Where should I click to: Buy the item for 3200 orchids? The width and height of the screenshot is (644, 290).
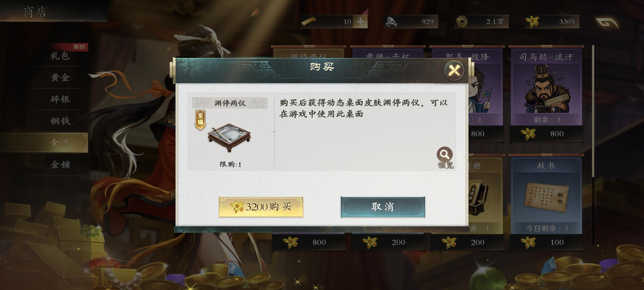point(261,207)
